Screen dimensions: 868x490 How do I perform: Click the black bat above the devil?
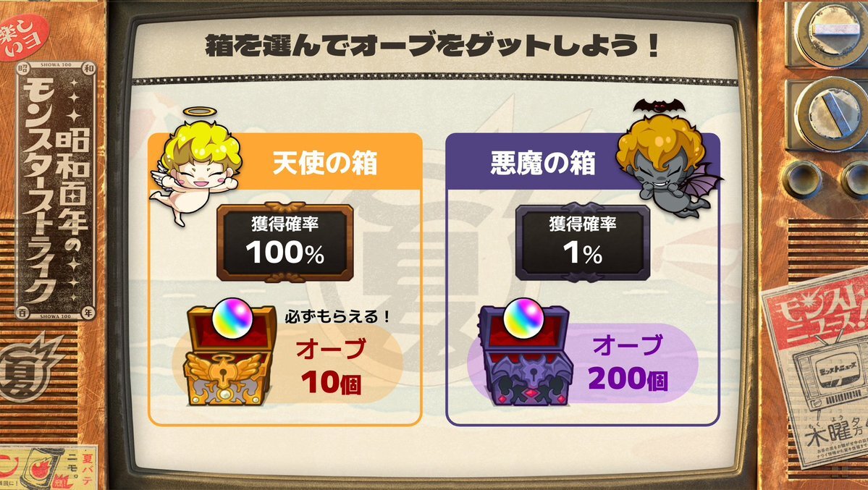[659, 106]
